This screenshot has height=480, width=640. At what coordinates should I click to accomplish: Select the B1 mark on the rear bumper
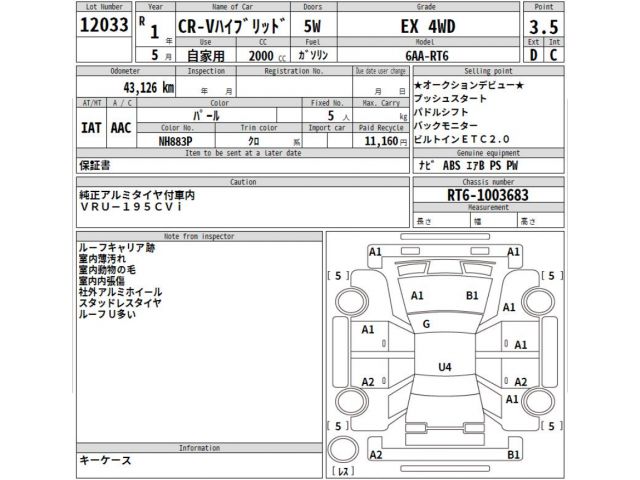coord(513,455)
